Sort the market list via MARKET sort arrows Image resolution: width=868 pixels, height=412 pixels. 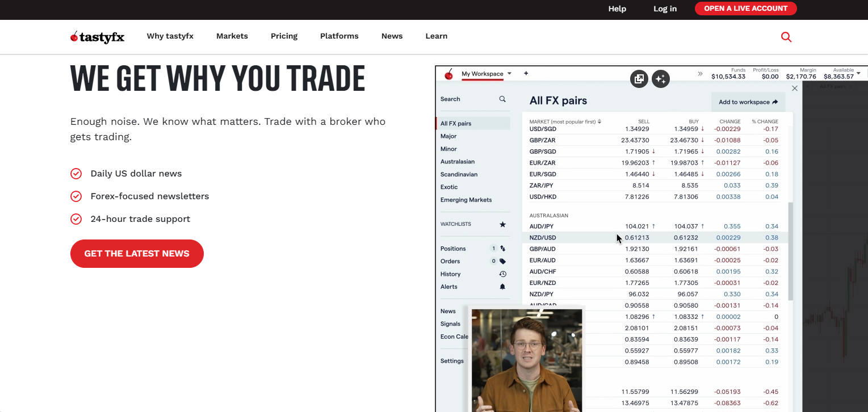599,121
